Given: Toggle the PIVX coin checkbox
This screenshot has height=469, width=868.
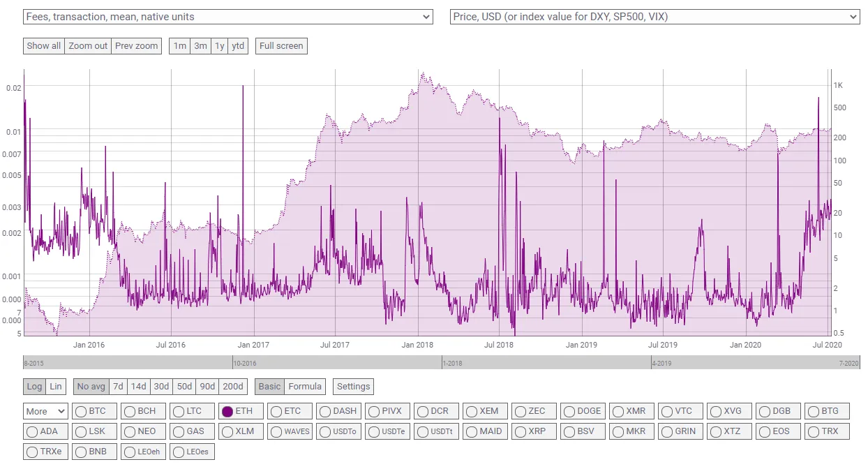Looking at the screenshot, I should click(387, 411).
